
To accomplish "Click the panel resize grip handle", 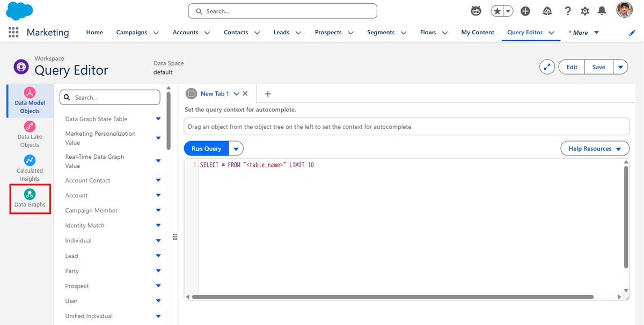I will coord(175,237).
